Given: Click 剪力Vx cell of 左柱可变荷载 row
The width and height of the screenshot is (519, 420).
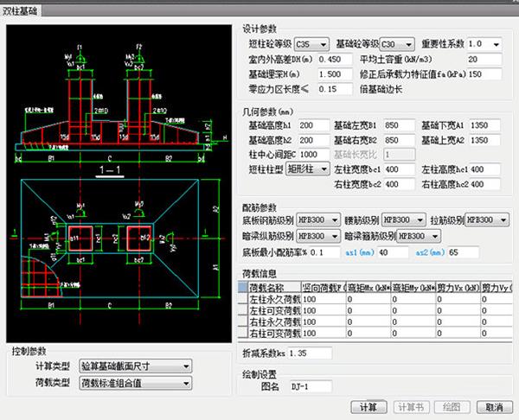Looking at the screenshot, I should 458,310.
